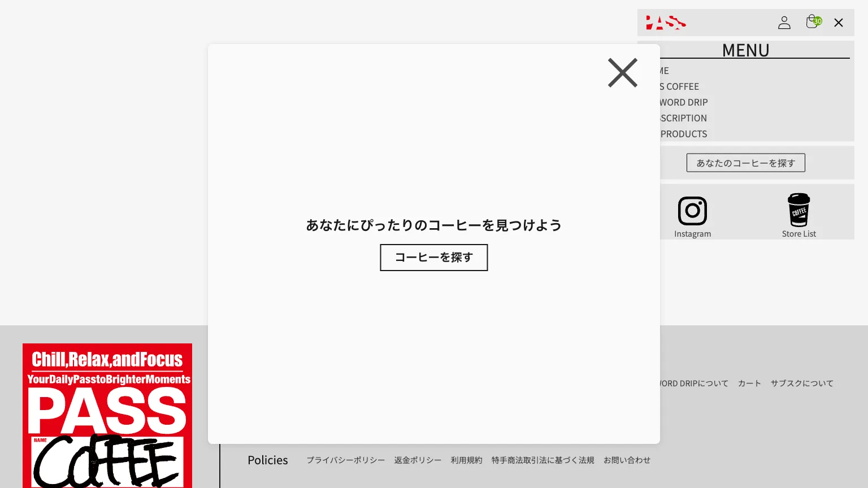Open the サブスクについて footer link
This screenshot has height=488, width=868.
click(x=801, y=384)
